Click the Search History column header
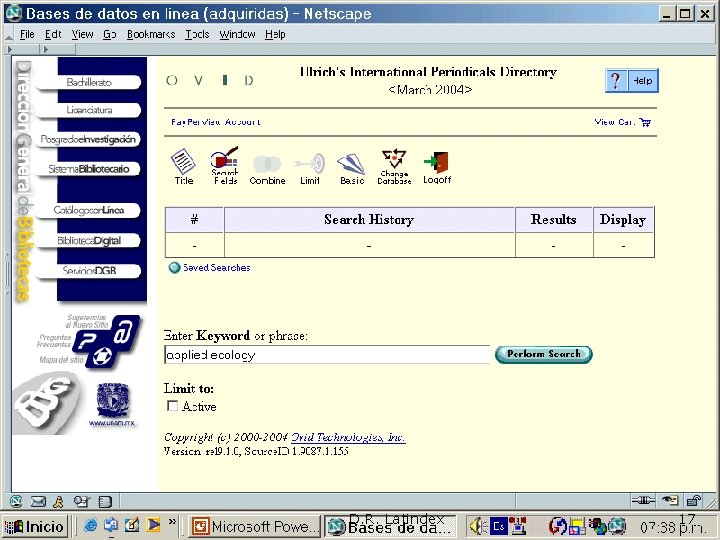Image resolution: width=720 pixels, height=540 pixels. coord(369,219)
